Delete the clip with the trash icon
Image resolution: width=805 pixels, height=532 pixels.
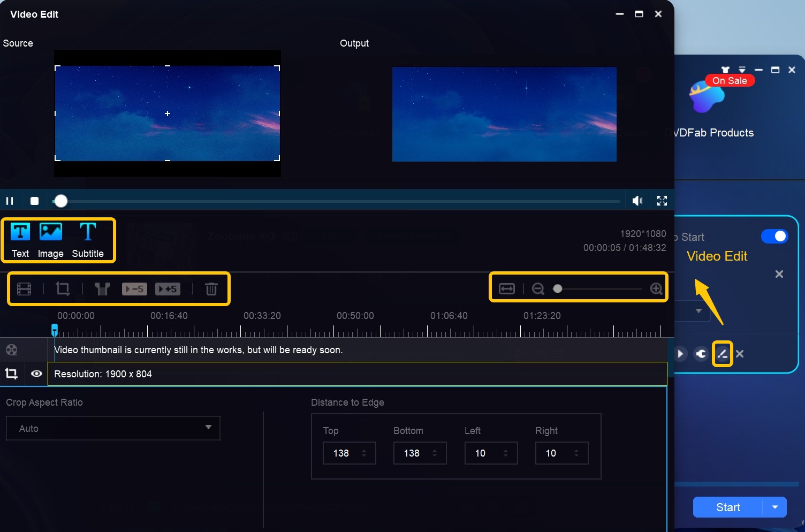(x=211, y=288)
